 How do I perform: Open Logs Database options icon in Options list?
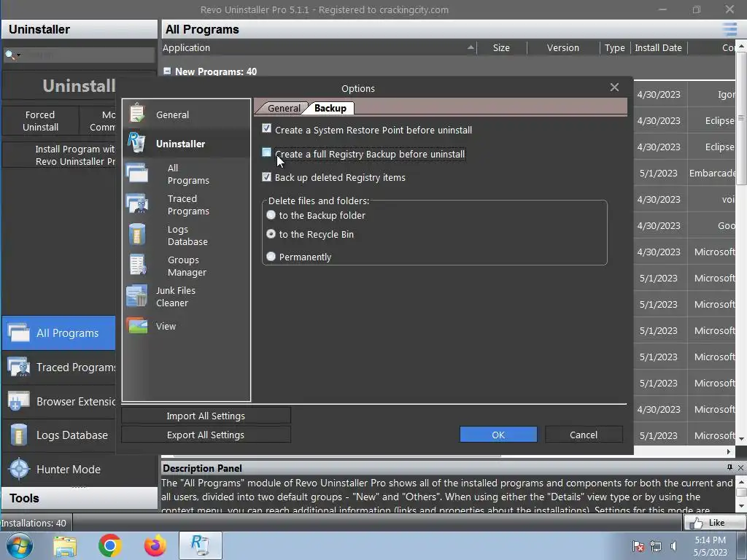tap(137, 234)
